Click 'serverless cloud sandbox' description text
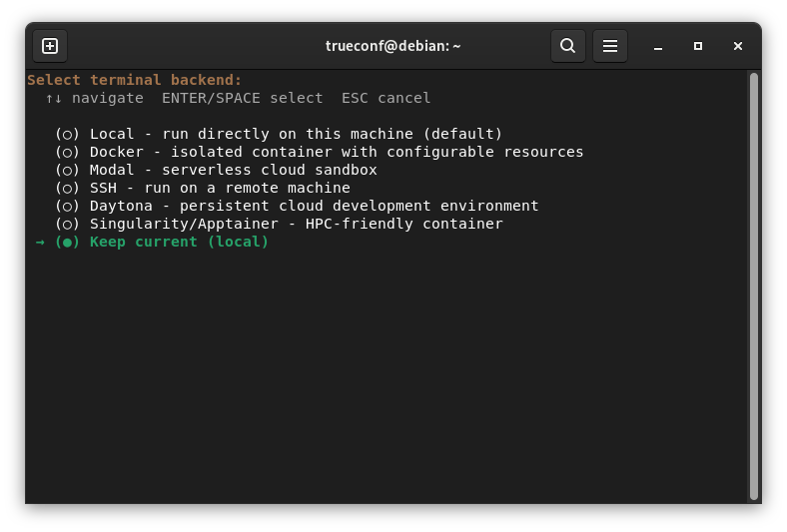 269,170
